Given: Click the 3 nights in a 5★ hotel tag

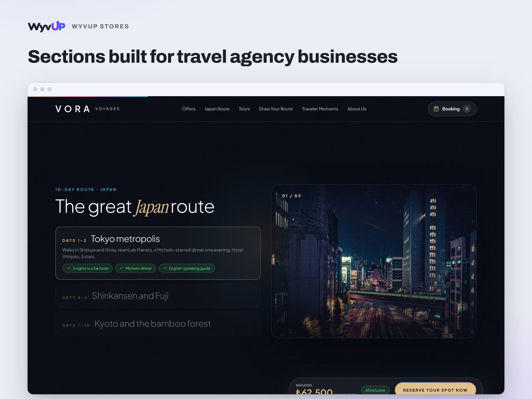Looking at the screenshot, I should (88, 268).
